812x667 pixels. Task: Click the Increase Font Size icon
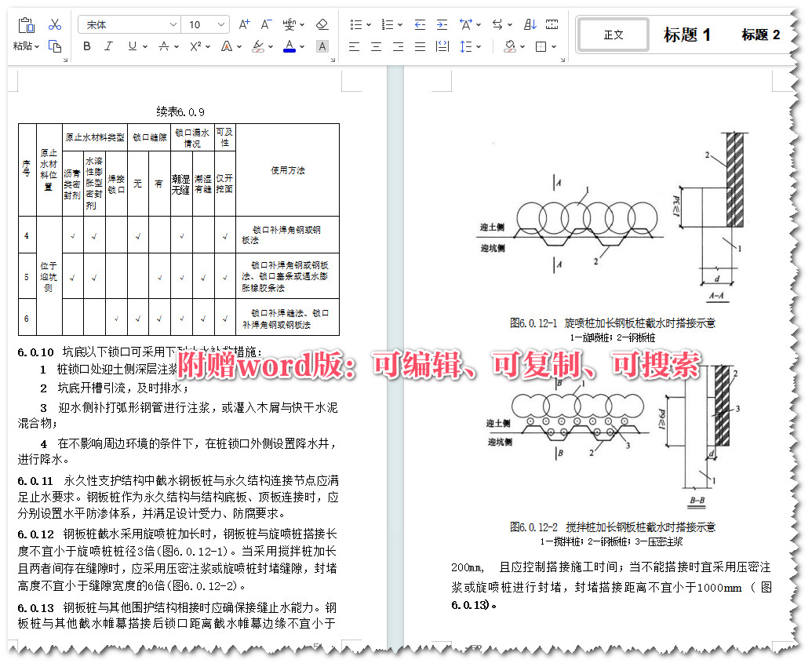pyautogui.click(x=242, y=24)
